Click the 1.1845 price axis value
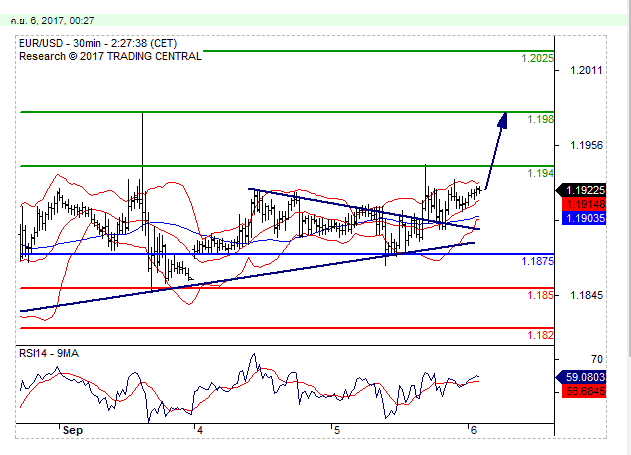 pos(586,295)
